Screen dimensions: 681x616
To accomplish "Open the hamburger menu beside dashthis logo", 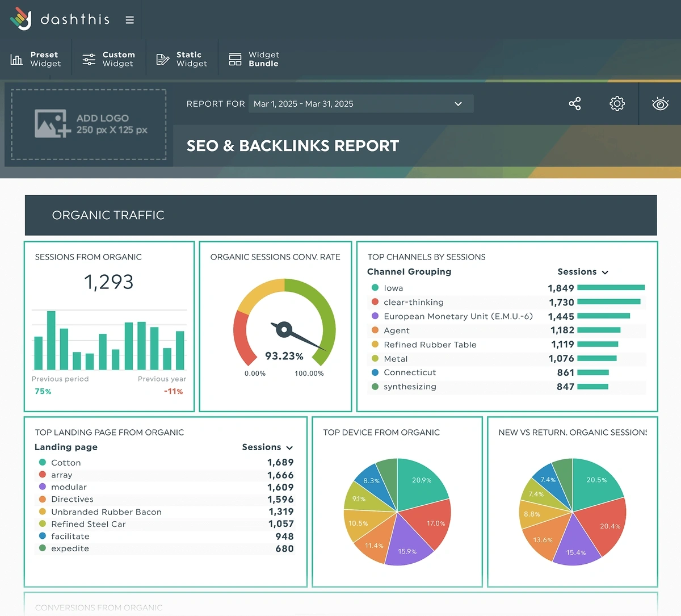I will (129, 19).
